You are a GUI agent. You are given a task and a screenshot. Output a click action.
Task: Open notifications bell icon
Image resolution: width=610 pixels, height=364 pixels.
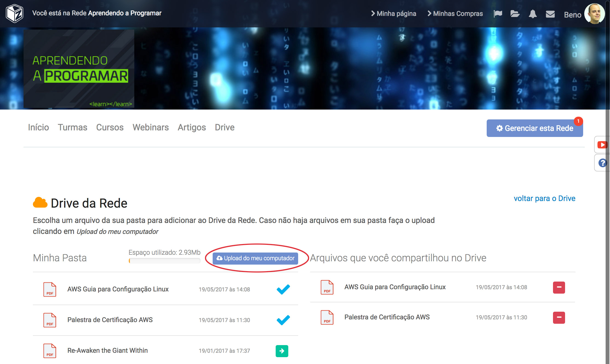point(532,14)
